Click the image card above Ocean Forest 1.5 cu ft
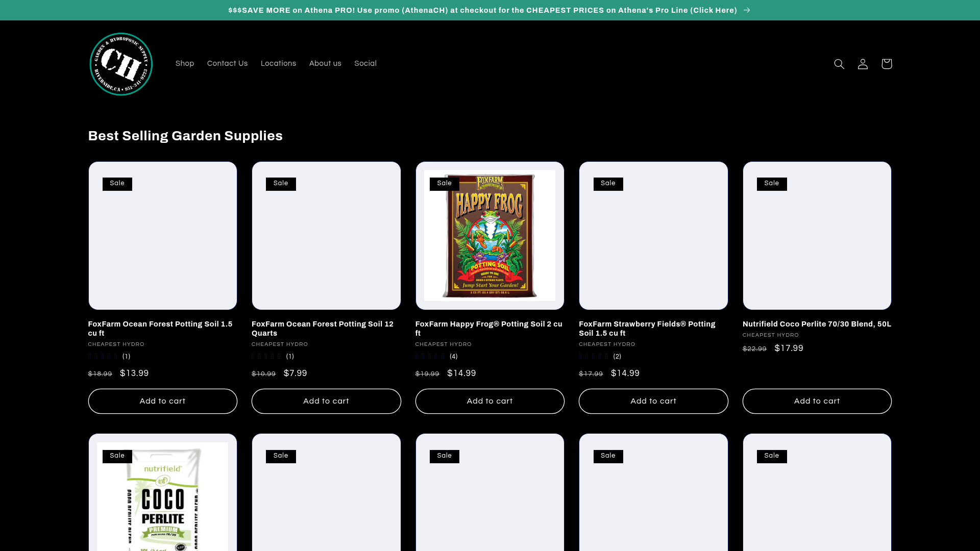Screen dimensions: 980x551 (x=163, y=236)
